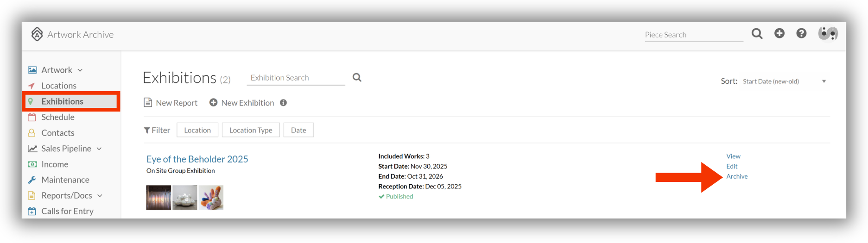
Task: Click the New Report document icon
Action: tap(148, 102)
